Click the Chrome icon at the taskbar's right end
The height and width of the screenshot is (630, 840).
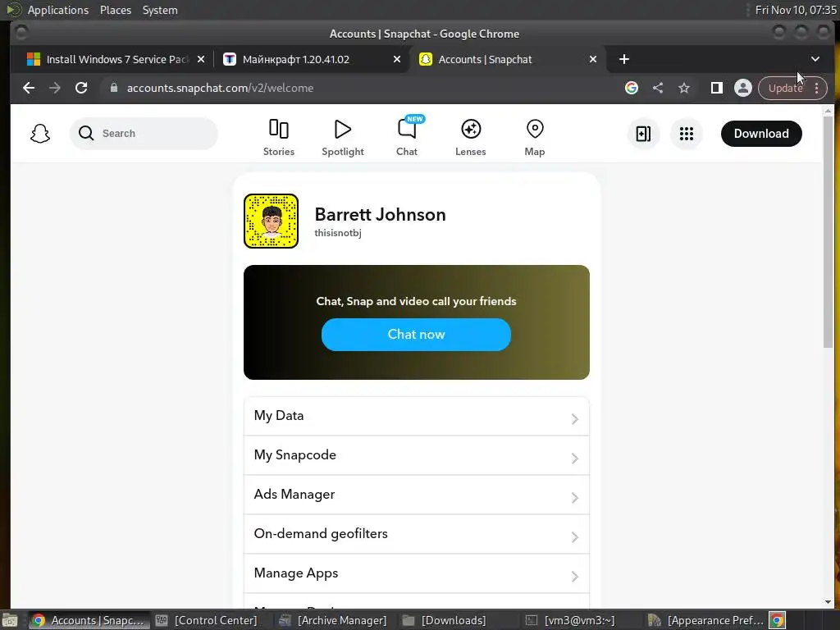(x=778, y=620)
